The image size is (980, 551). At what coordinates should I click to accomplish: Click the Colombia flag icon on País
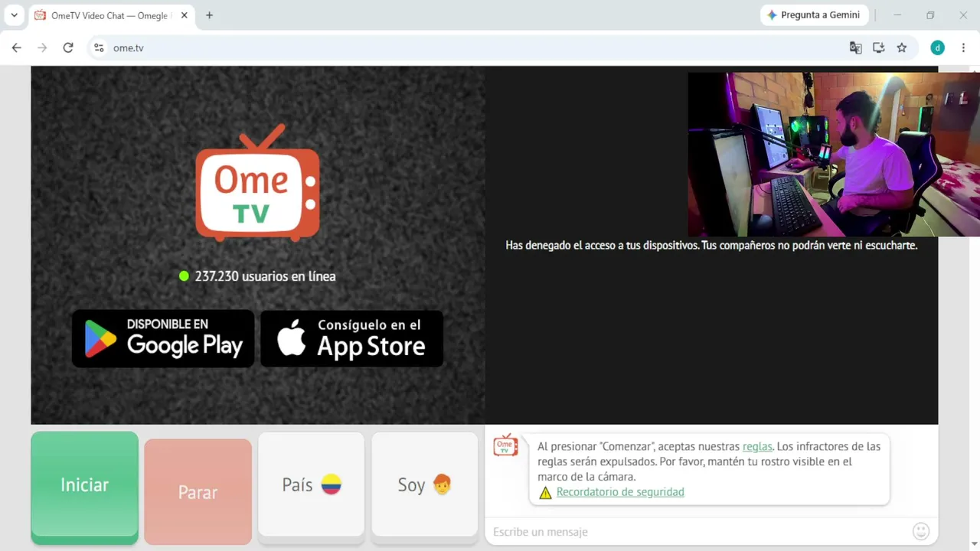[x=331, y=484]
